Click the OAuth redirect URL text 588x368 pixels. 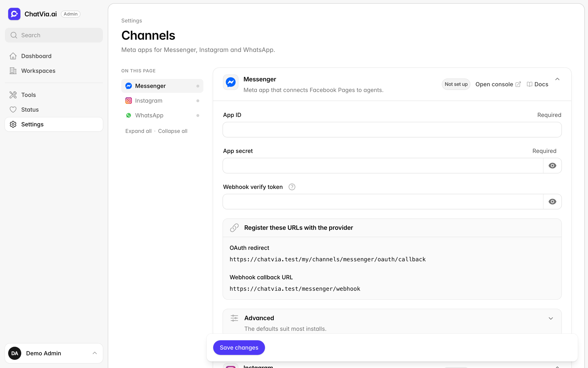click(327, 259)
